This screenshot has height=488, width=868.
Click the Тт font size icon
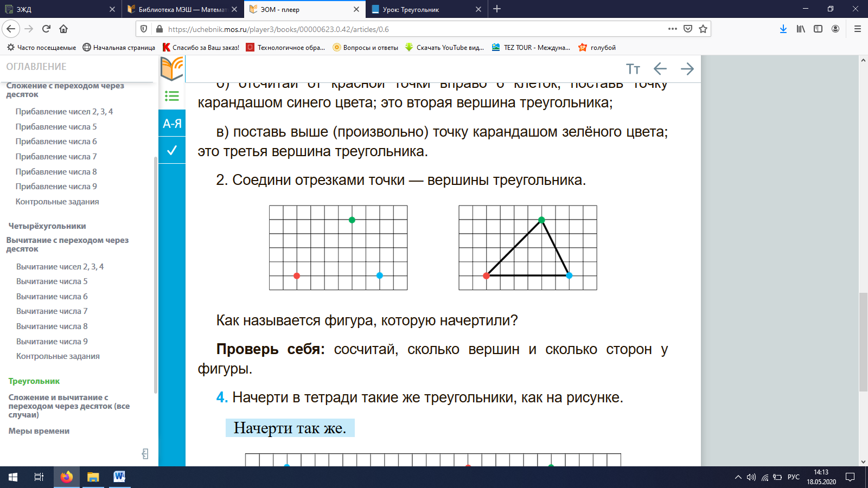(x=633, y=69)
